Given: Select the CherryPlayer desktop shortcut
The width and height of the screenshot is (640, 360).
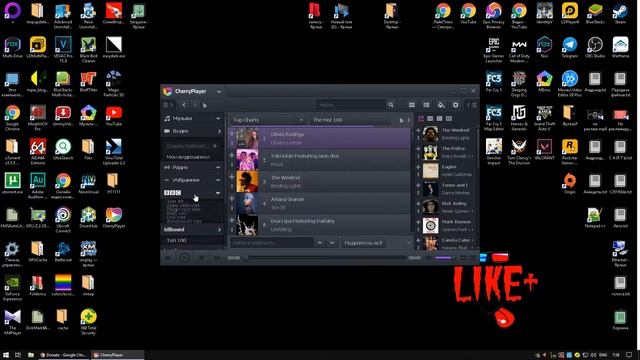Looking at the screenshot, I should coord(113,218).
